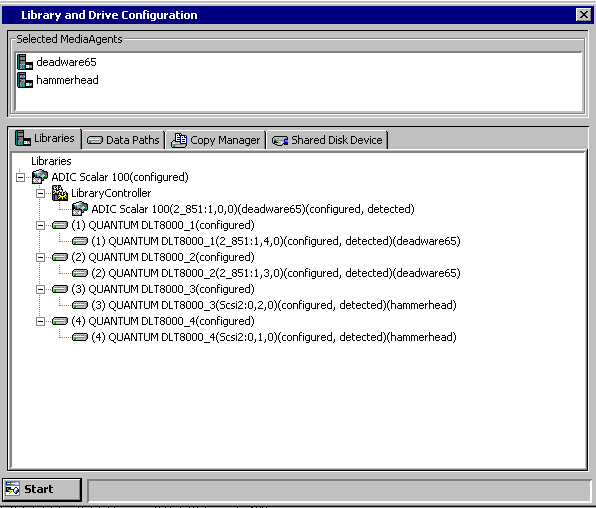Select the Libraries root label in tree

tap(51, 161)
